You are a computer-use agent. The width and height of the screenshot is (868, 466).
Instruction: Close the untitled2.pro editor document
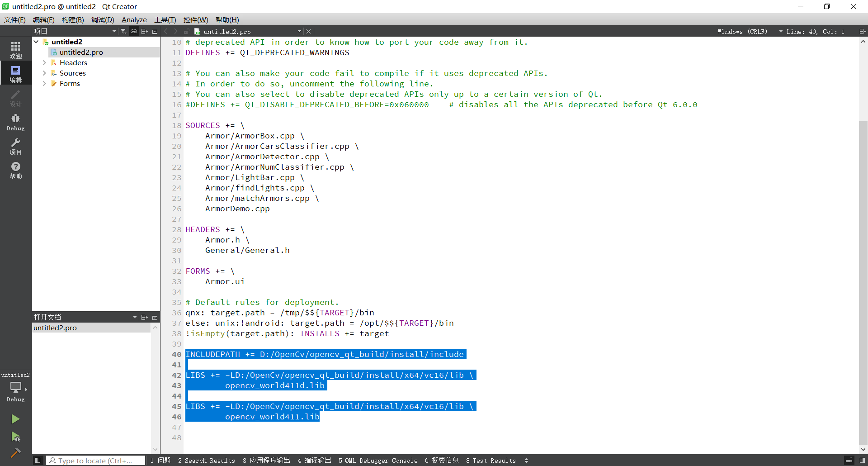tap(308, 31)
